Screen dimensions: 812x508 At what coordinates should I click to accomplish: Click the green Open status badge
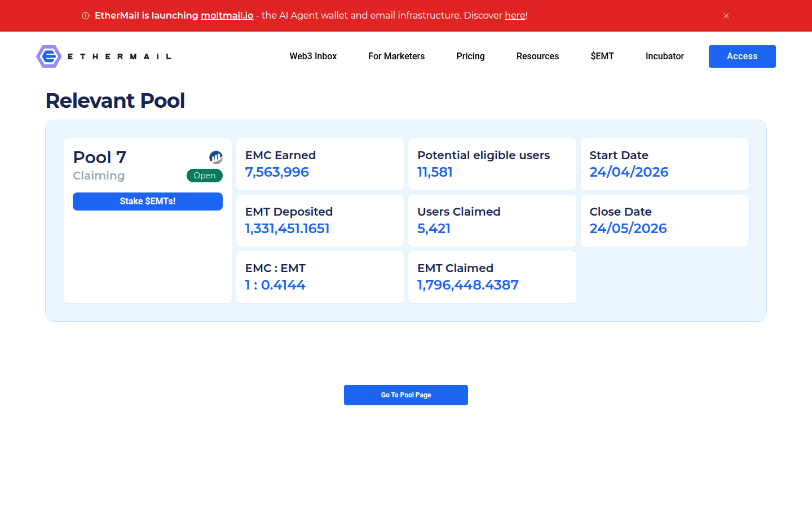tap(205, 176)
